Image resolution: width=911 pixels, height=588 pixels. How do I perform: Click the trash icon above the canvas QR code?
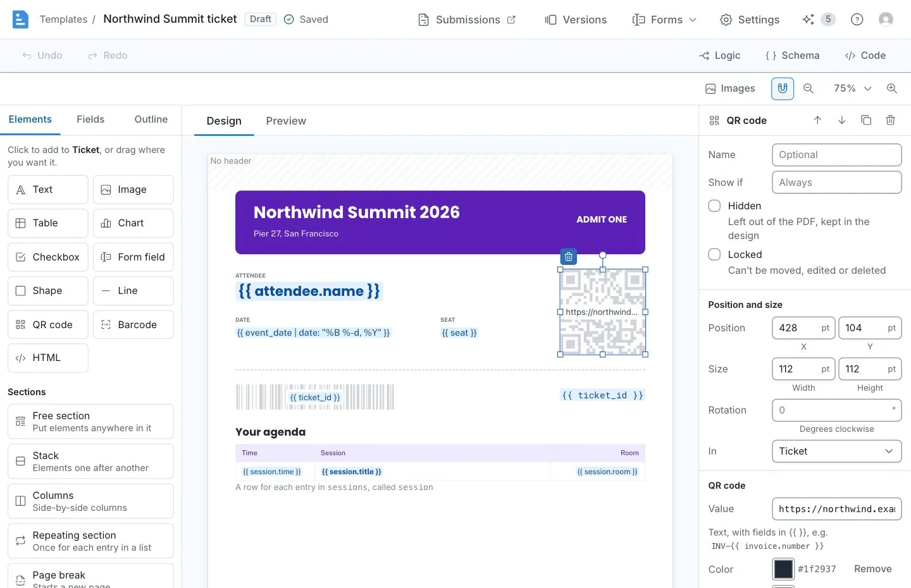click(x=569, y=257)
